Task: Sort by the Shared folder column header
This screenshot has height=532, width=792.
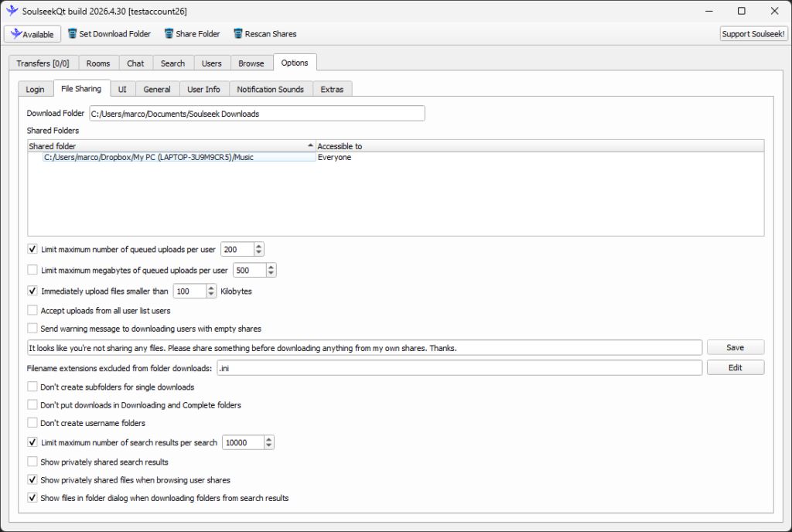Action: 171,146
